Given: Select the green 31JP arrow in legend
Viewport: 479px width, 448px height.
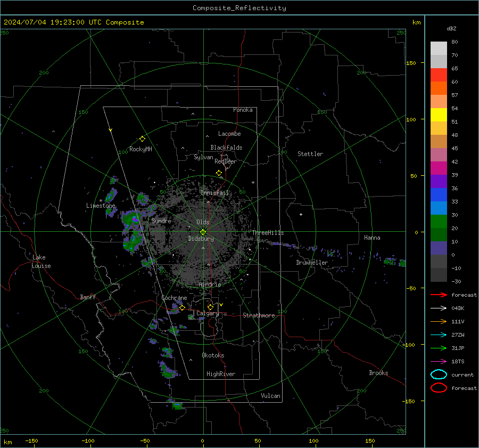Looking at the screenshot, I should click(x=439, y=348).
